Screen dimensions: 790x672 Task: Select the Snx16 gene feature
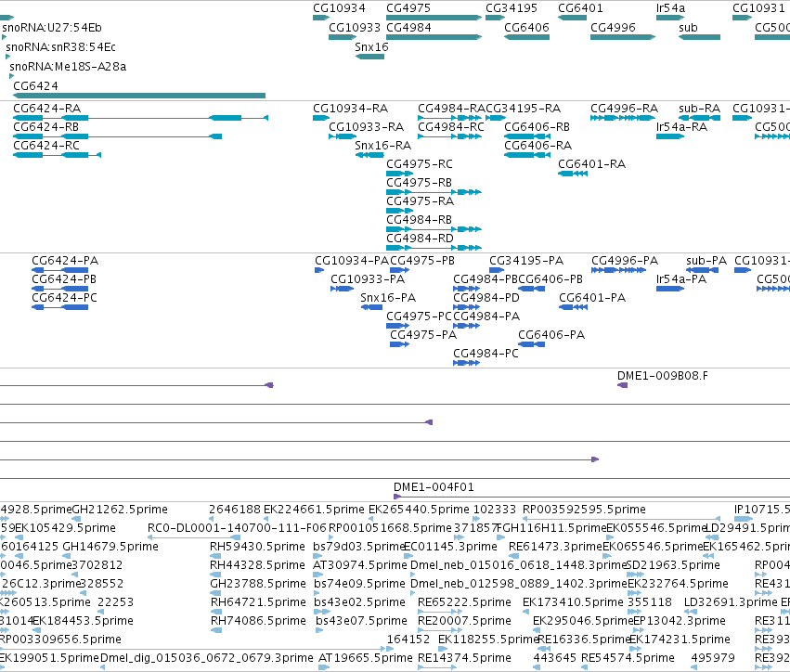(369, 57)
